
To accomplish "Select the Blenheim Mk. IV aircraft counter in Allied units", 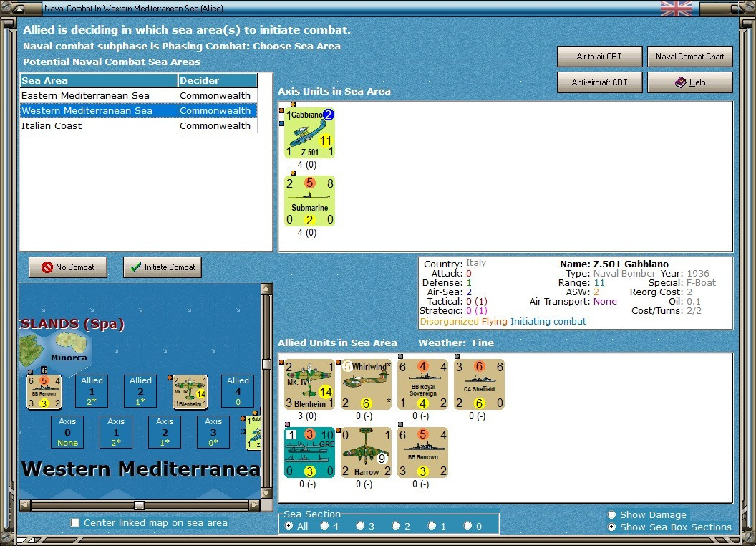I will [309, 384].
